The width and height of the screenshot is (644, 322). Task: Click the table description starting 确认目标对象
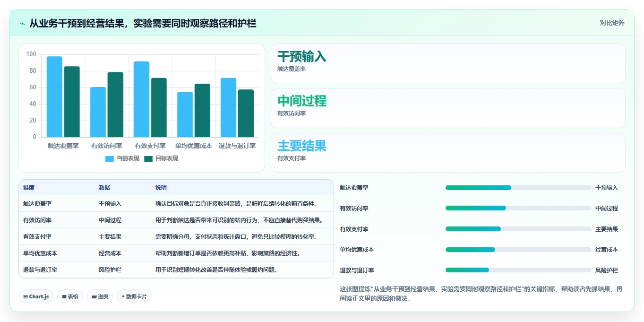click(236, 204)
